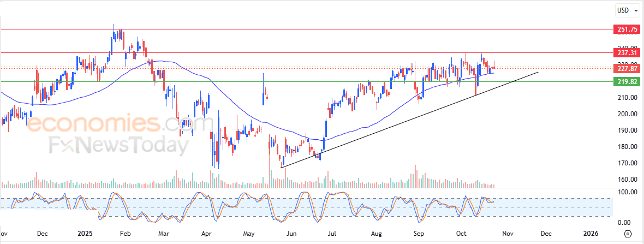Click the 200.00 price axis value
This screenshot has width=644, height=244.
click(x=627, y=114)
